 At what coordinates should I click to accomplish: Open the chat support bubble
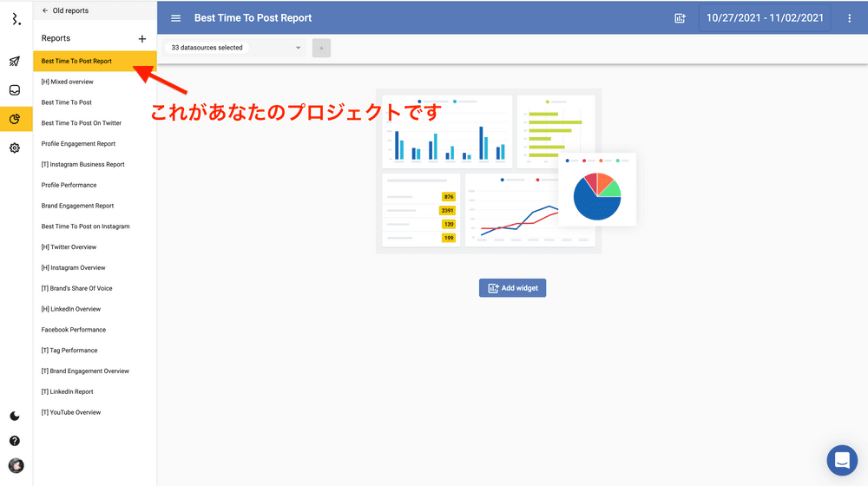[x=841, y=460]
